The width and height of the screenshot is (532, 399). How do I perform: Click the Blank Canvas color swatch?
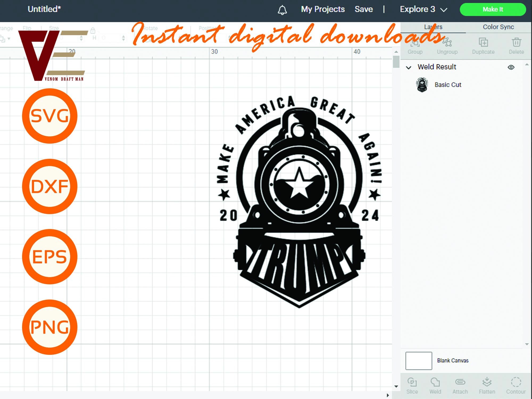(418, 361)
